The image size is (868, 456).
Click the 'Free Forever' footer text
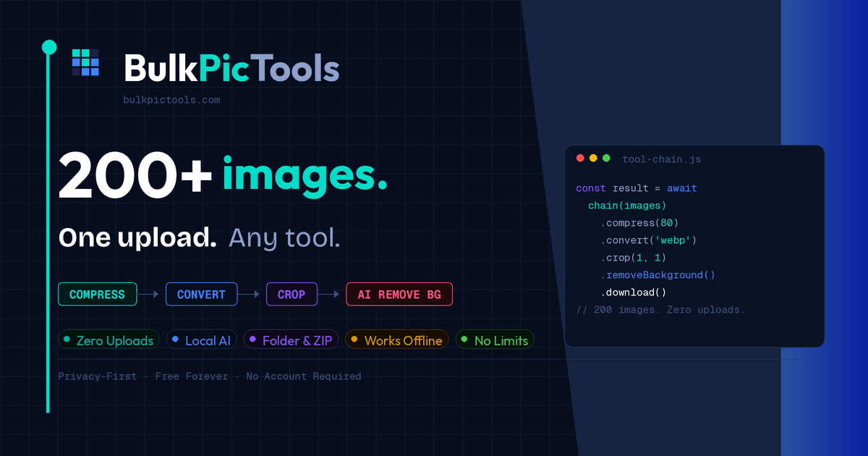click(191, 376)
